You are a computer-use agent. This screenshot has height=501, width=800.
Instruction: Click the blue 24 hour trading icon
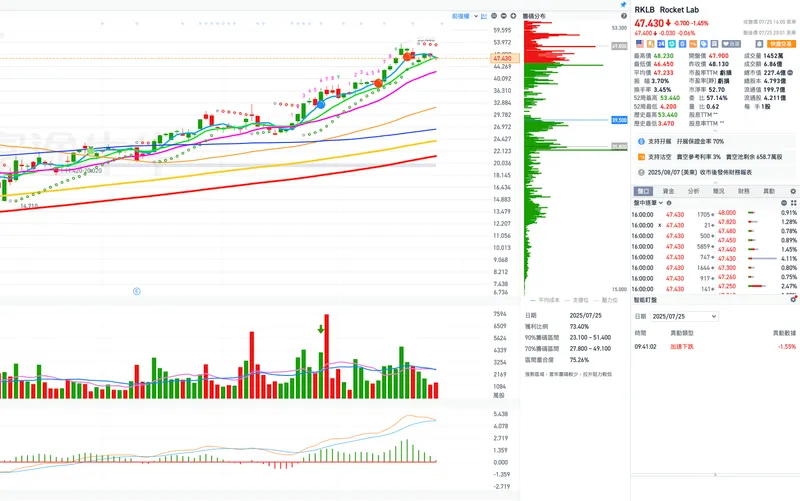(x=661, y=44)
